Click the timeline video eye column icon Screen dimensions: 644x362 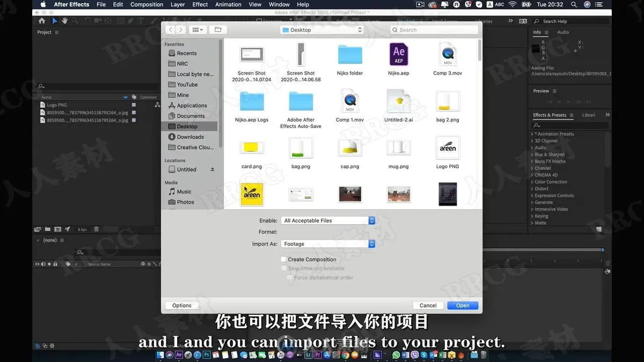(x=38, y=264)
